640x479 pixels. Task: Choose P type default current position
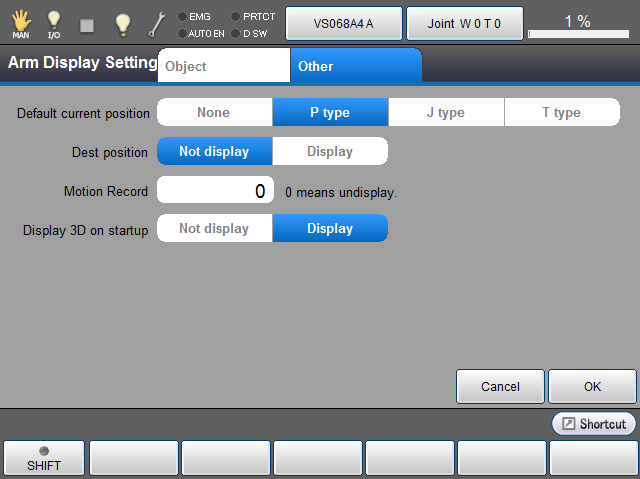[330, 113]
